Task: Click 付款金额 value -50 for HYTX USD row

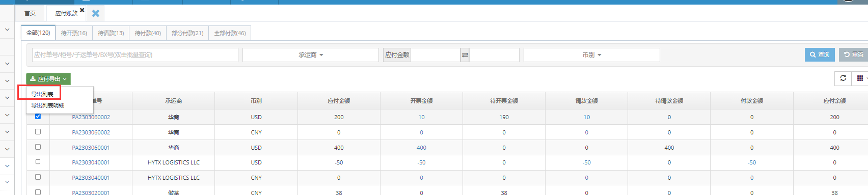Action: point(752,162)
